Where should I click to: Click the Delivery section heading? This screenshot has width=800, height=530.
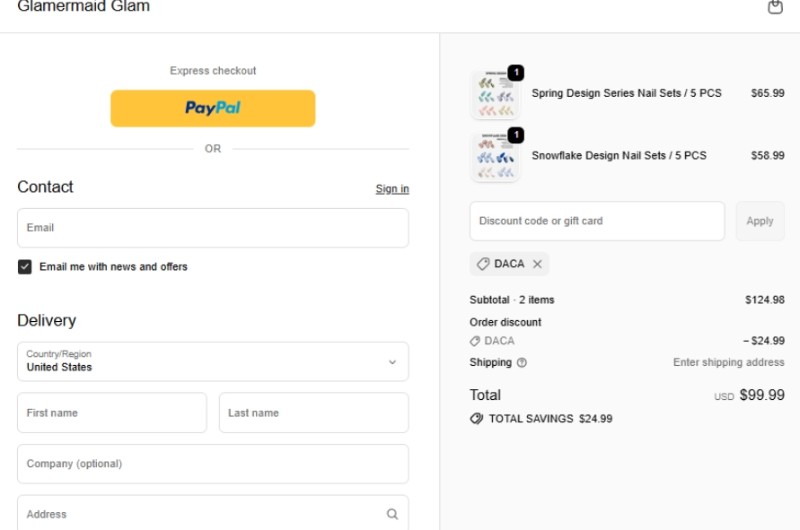point(46,320)
